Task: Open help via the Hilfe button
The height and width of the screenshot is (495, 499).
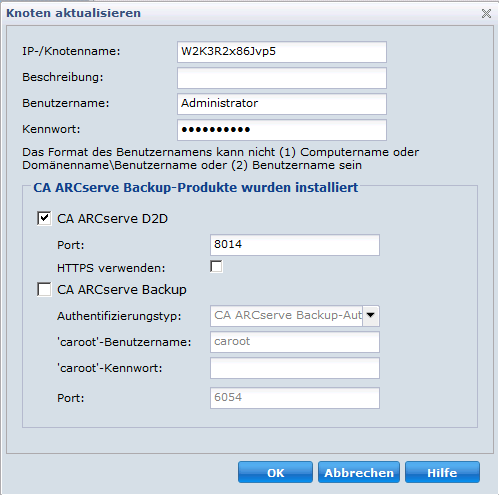Action: coord(442,472)
